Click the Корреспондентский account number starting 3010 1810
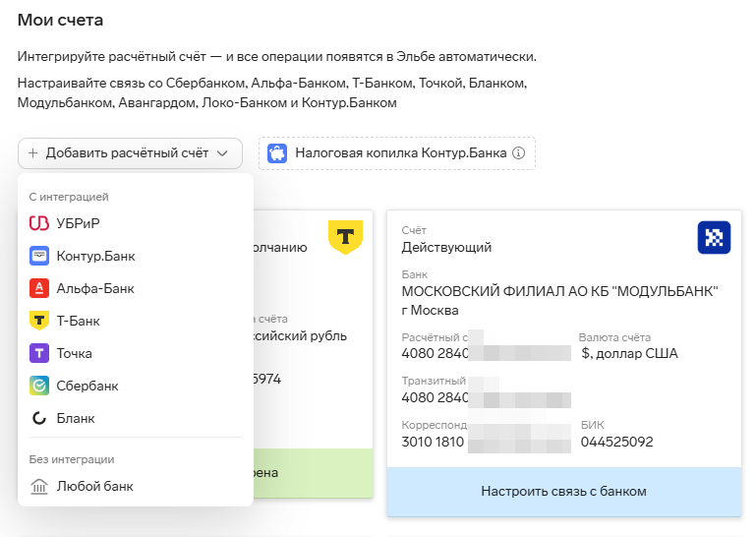Screen dimensions: 756x537 click(486, 442)
